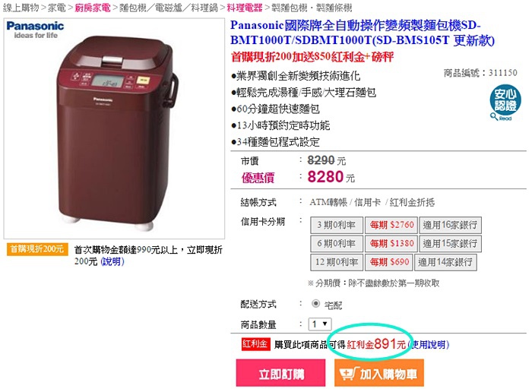Click the 適用15家銀行 box for 6-period installments
The image size is (532, 392).
click(x=450, y=243)
